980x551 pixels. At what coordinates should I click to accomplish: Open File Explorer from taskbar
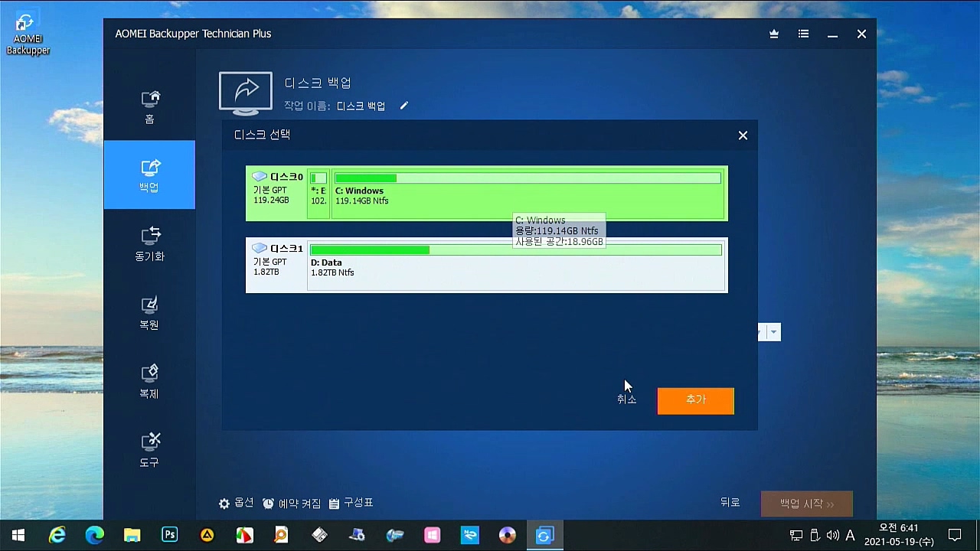point(132,535)
